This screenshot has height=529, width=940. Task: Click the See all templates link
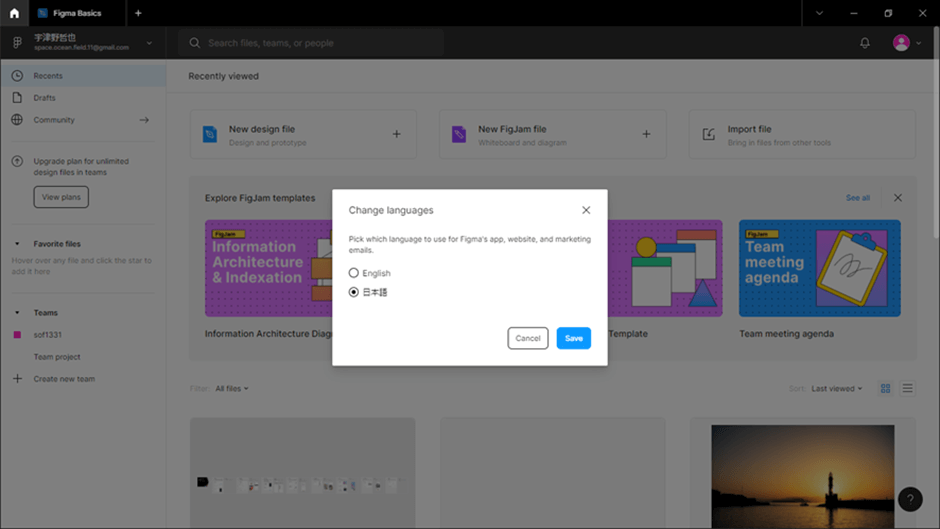click(x=857, y=197)
